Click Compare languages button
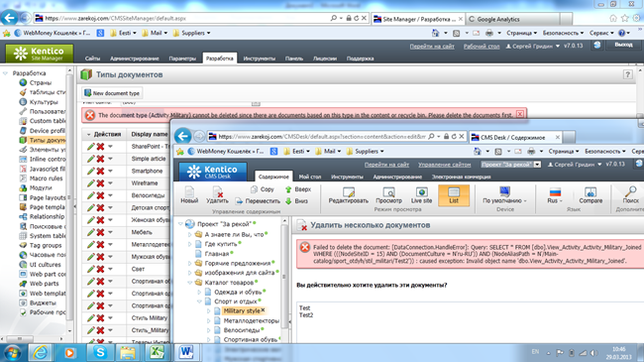This screenshot has width=644, height=362. click(590, 195)
